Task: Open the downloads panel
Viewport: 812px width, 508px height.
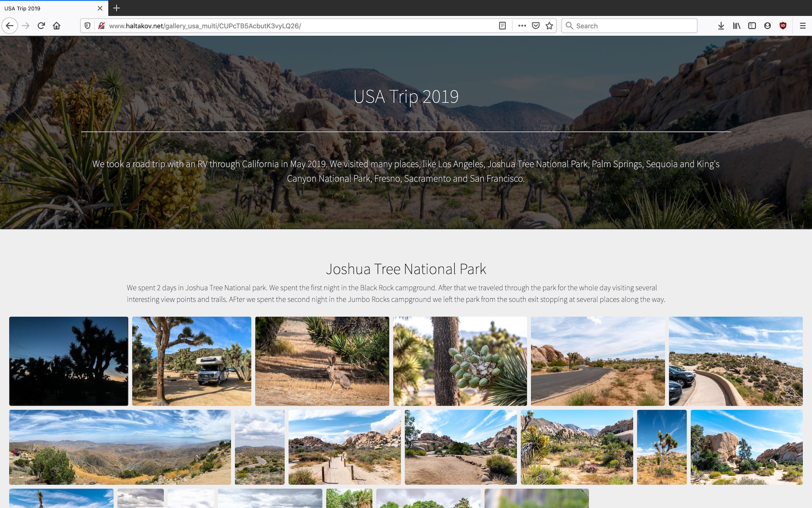Action: (721, 26)
